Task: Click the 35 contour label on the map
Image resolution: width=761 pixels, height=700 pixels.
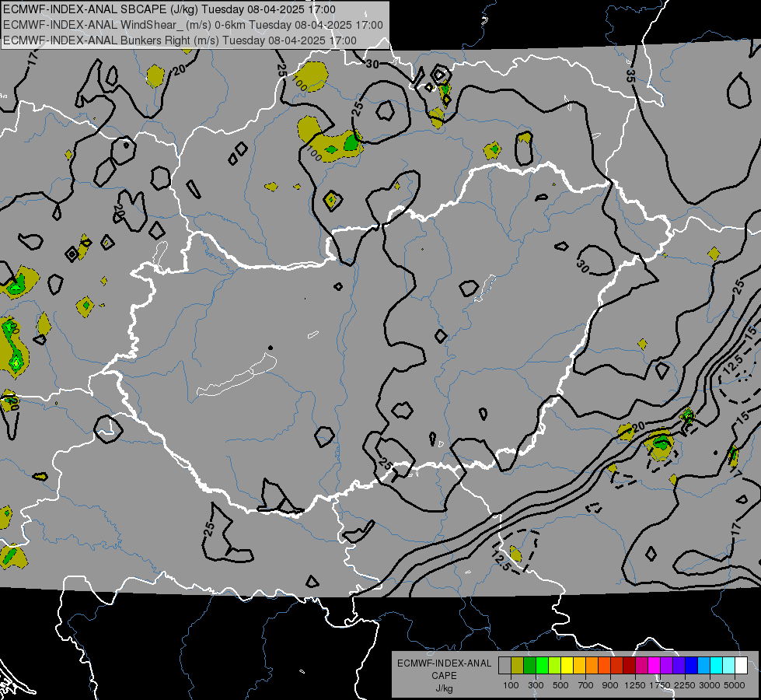Action: 630,75
